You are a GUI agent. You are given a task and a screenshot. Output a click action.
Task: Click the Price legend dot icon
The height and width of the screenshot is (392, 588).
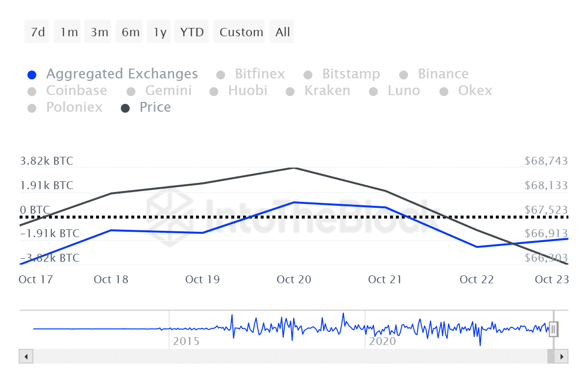point(126,107)
